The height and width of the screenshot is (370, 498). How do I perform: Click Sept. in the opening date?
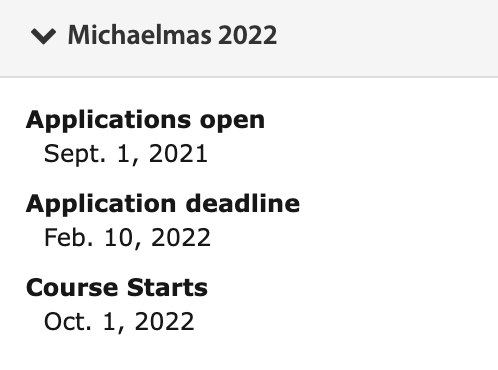point(75,155)
